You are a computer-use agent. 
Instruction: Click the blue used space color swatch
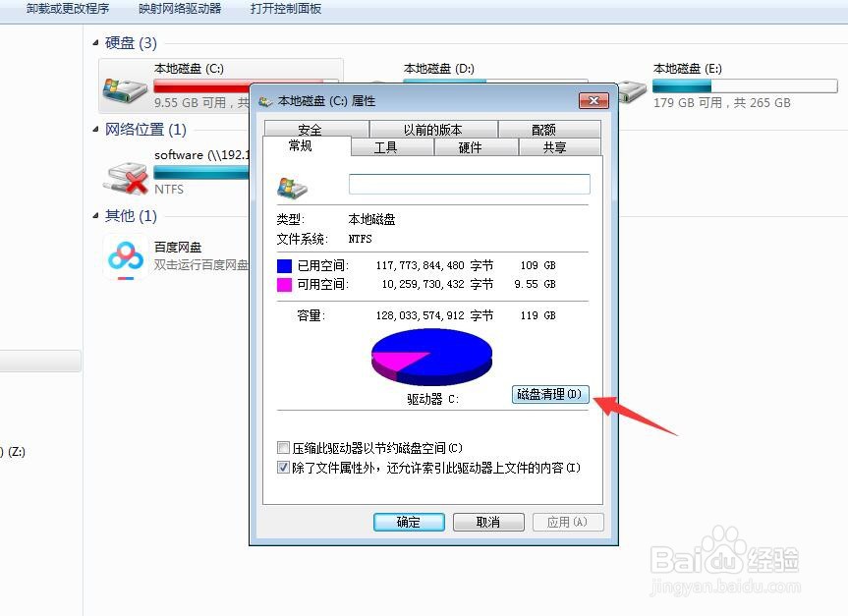285,265
